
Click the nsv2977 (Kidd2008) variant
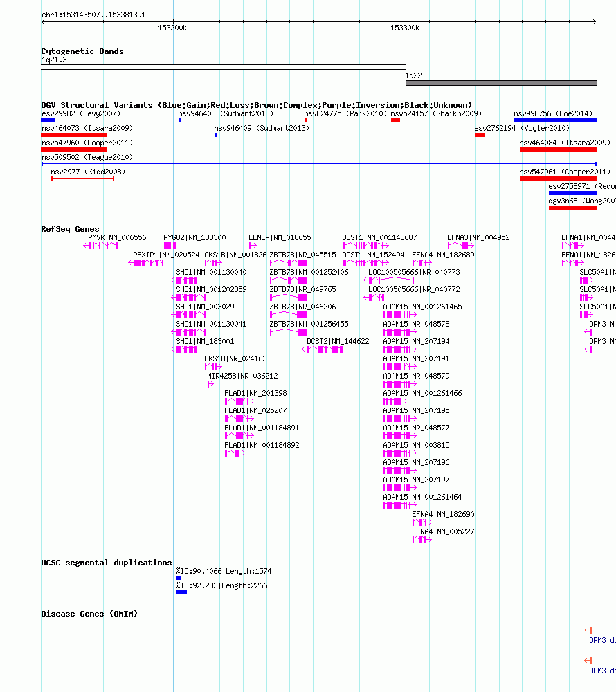click(82, 179)
